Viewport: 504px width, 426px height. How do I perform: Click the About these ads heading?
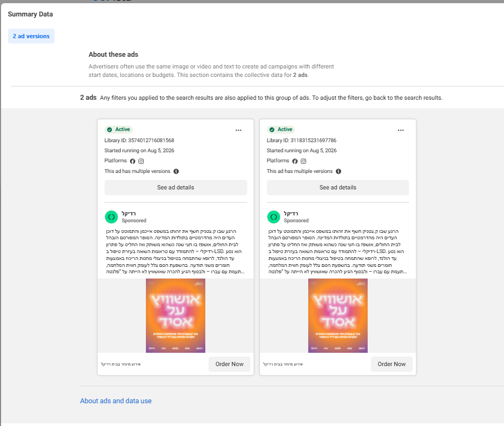114,54
